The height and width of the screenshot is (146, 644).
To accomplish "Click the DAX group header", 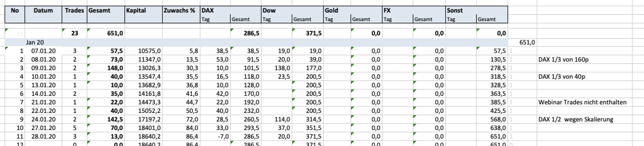I will pyautogui.click(x=231, y=11).
